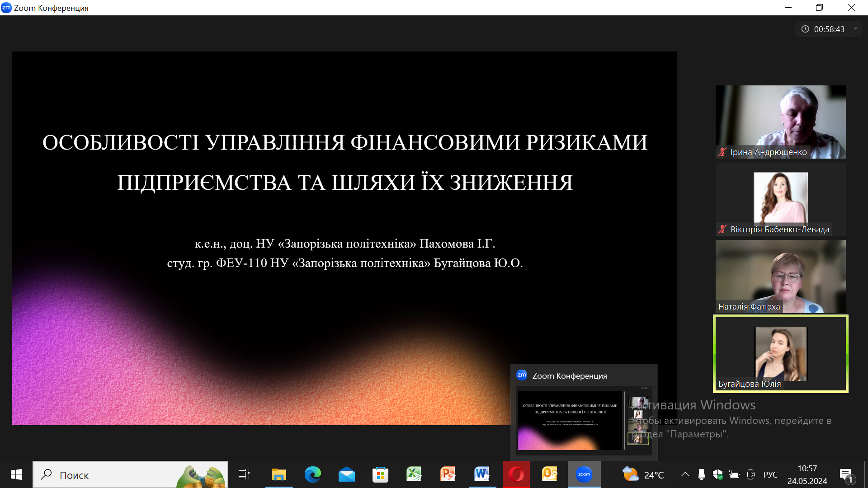
Task: Click the Zoom Конференция preview thumbnail
Action: [x=584, y=420]
